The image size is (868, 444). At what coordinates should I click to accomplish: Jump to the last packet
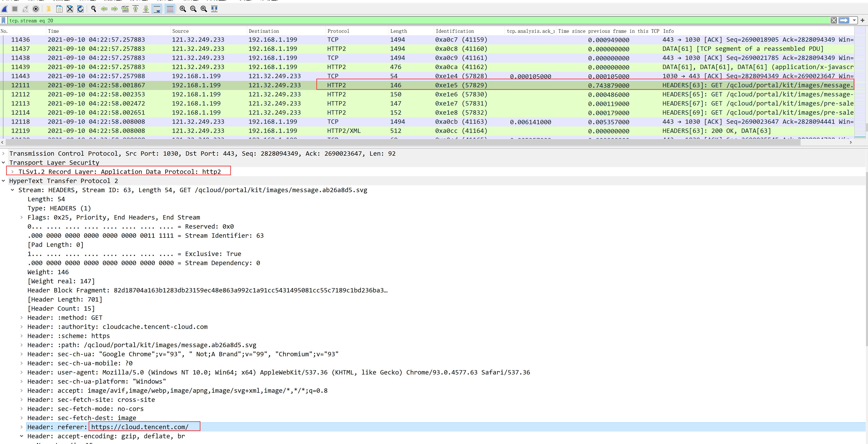(146, 9)
